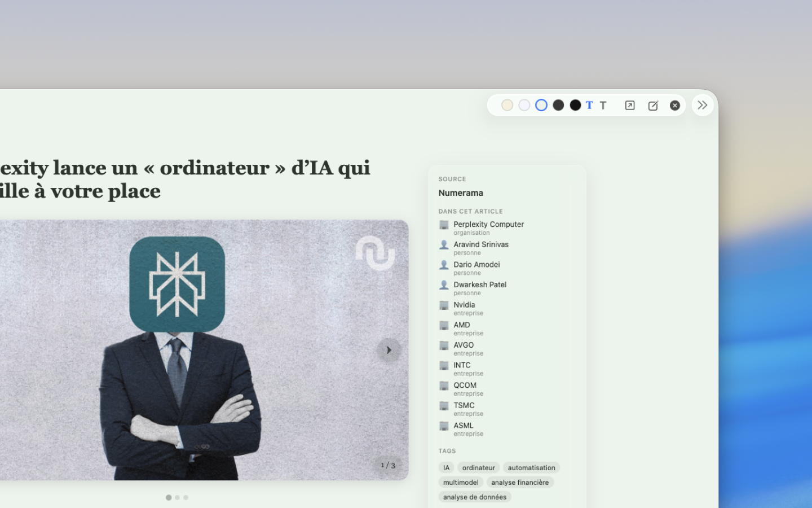Click the AMD company icon
The image size is (812, 508).
tap(444, 325)
